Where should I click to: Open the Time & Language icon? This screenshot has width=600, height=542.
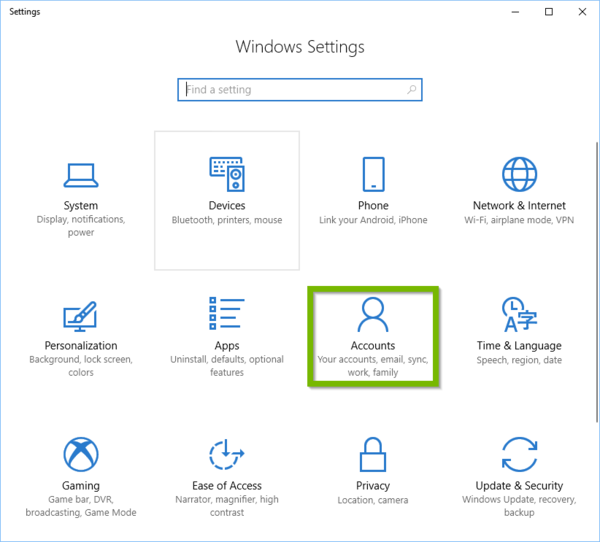click(519, 315)
